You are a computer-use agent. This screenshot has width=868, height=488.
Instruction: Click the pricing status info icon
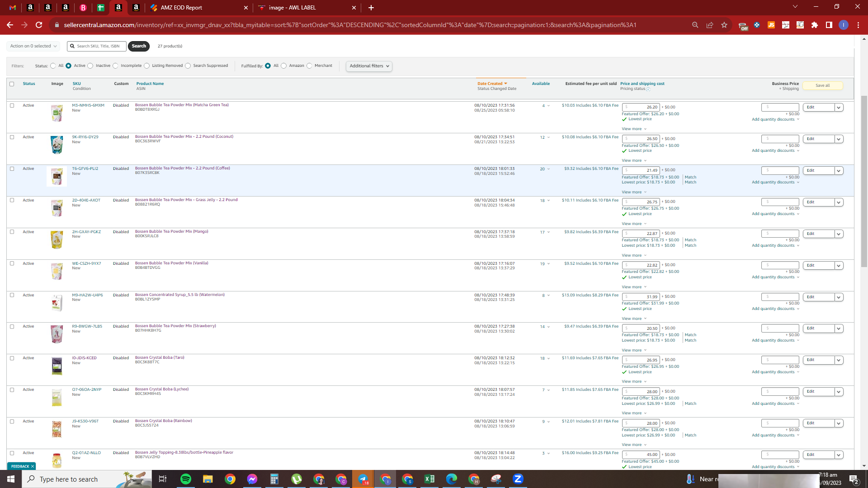[648, 89]
